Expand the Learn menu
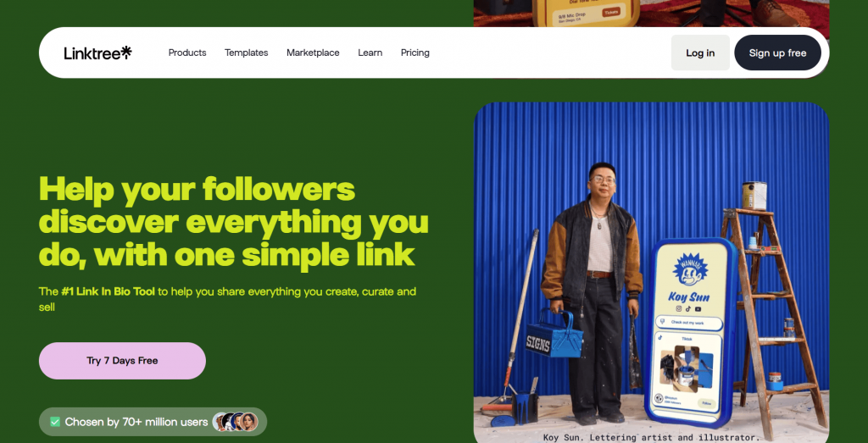 370,53
